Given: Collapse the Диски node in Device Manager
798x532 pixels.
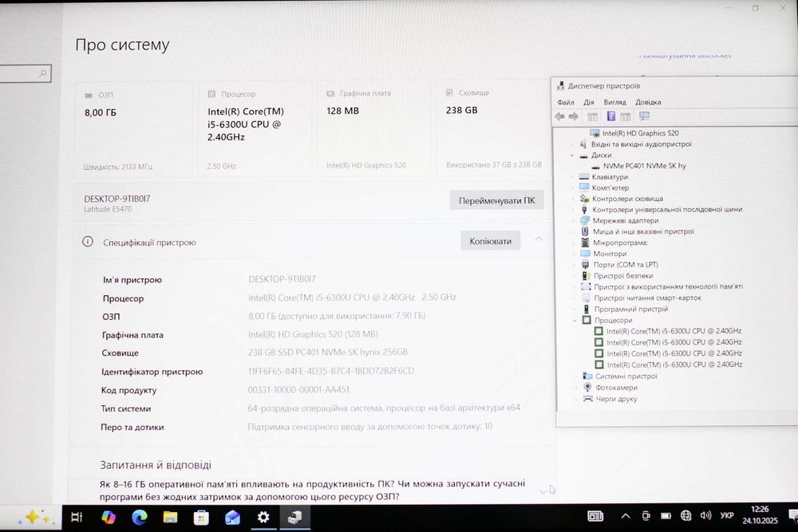Looking at the screenshot, I should coord(572,156).
